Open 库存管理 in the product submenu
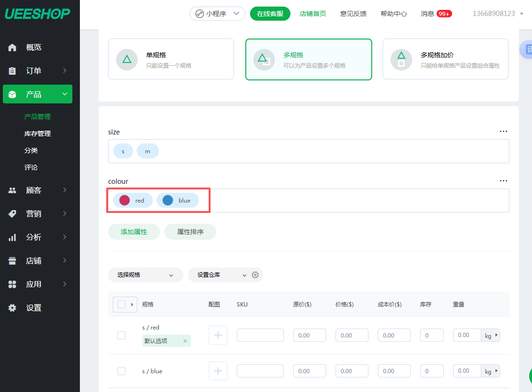This screenshot has height=392, width=532. (x=38, y=133)
